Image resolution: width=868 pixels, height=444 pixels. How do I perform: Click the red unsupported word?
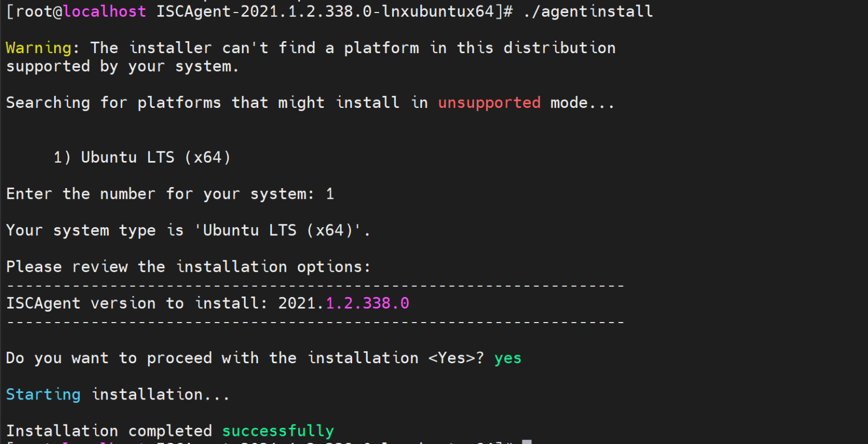(x=489, y=103)
